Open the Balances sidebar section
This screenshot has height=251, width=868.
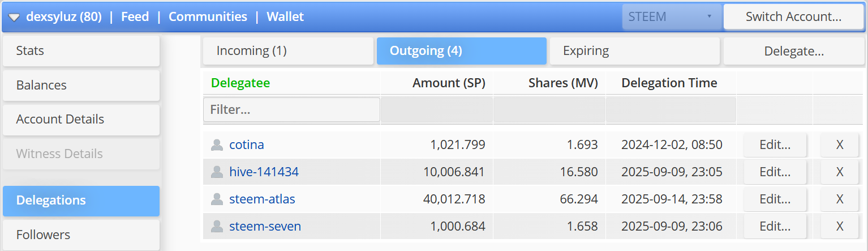[x=81, y=86]
